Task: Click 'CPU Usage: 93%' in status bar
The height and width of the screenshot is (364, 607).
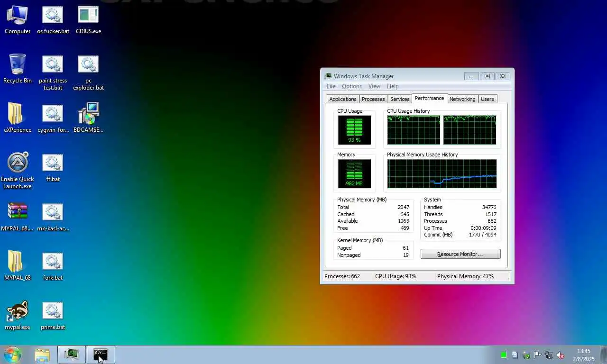Action: click(x=395, y=276)
